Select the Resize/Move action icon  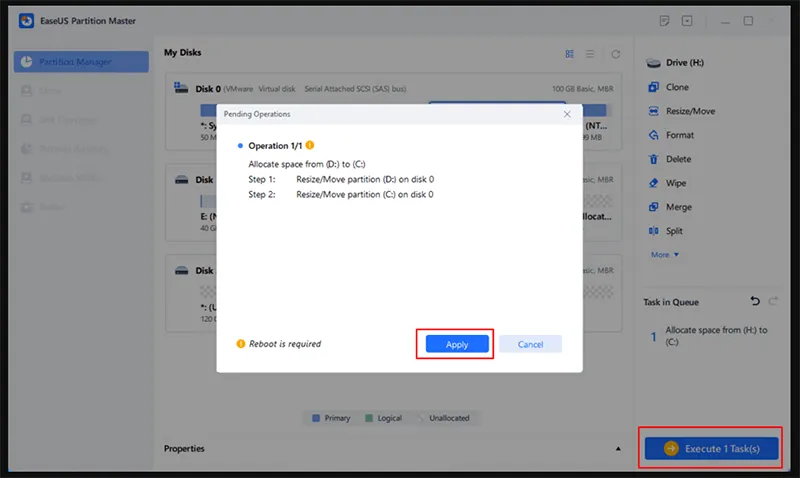point(653,111)
